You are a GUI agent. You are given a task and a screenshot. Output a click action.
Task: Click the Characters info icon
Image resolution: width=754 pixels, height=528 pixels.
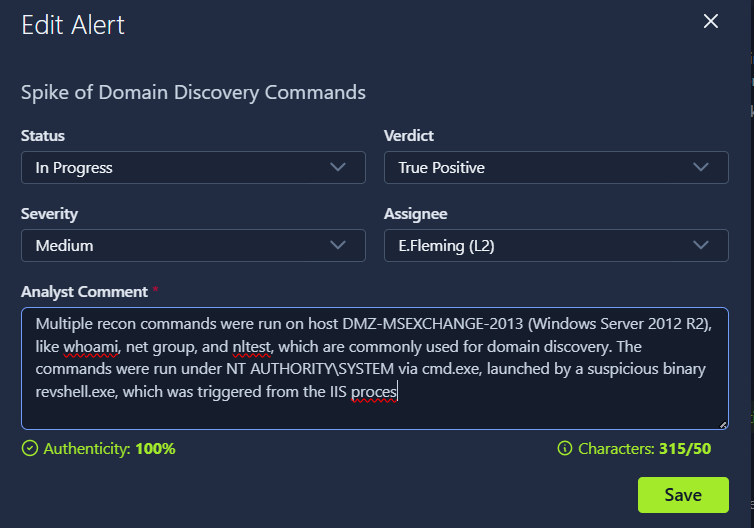(x=565, y=449)
